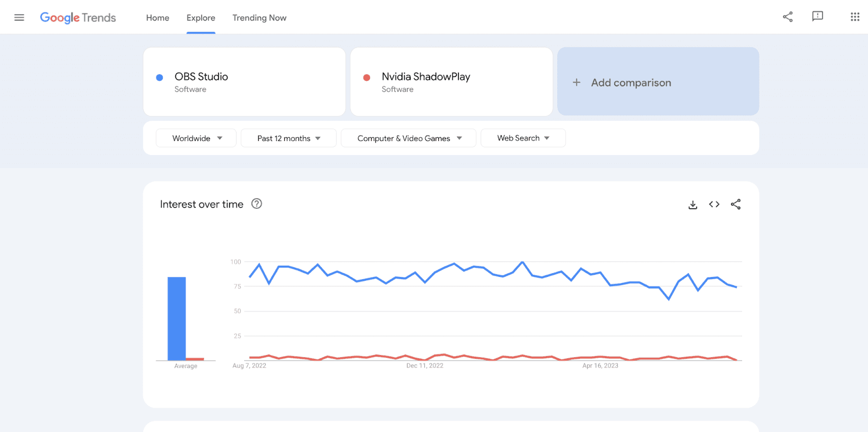This screenshot has width=868, height=432.
Task: Edit the OBS Studio search term
Action: click(201, 77)
